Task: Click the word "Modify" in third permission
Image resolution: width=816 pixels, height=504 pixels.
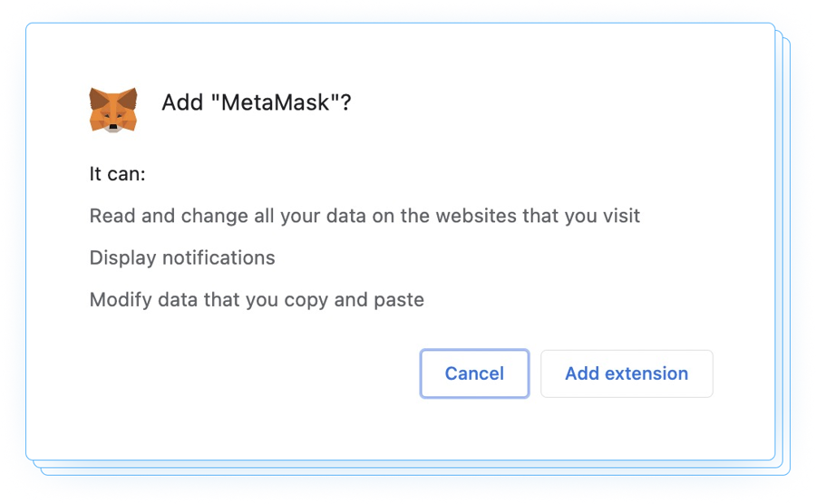Action: coord(120,299)
